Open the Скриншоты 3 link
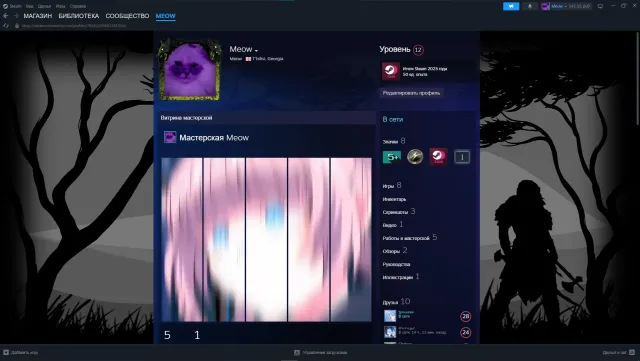This screenshot has height=361, width=640. click(x=399, y=212)
